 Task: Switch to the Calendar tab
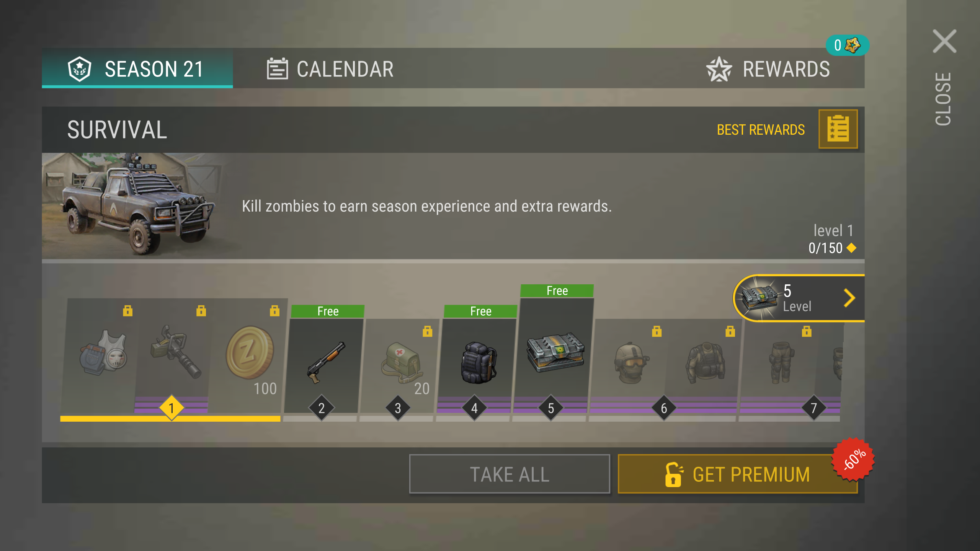click(330, 69)
